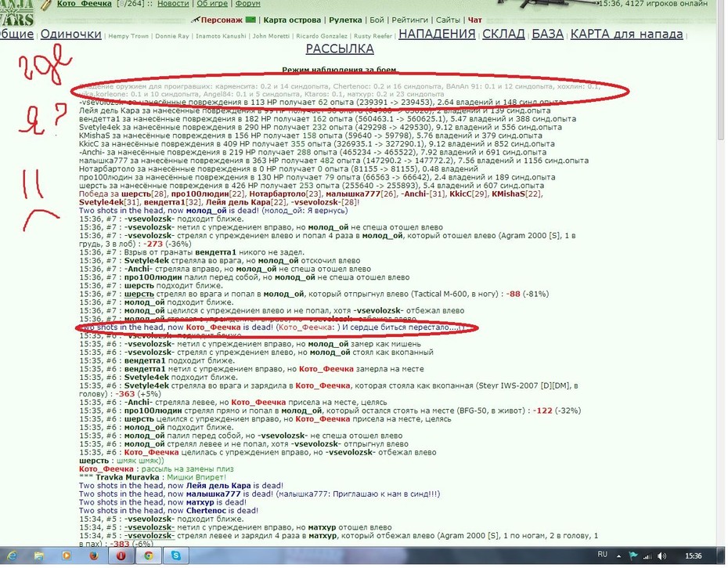This screenshot has height=568, width=728.
Task: Open the Чат menu item
Action: 474,20
